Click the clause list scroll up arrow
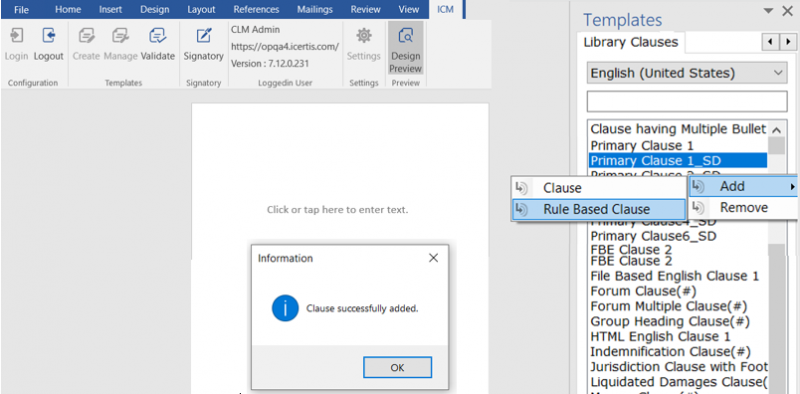The height and width of the screenshot is (394, 800). (x=777, y=130)
